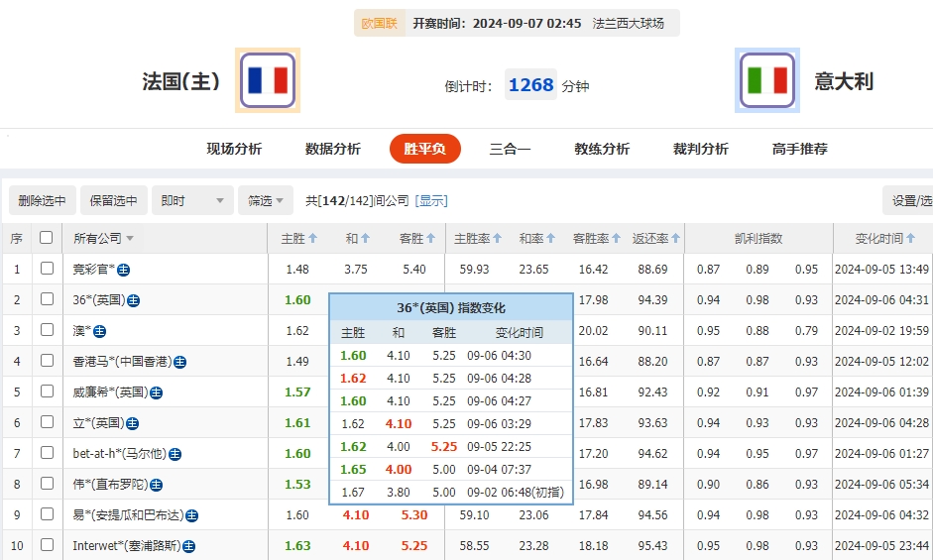Click the 删除选中 button
This screenshot has width=933, height=560.
tap(42, 200)
